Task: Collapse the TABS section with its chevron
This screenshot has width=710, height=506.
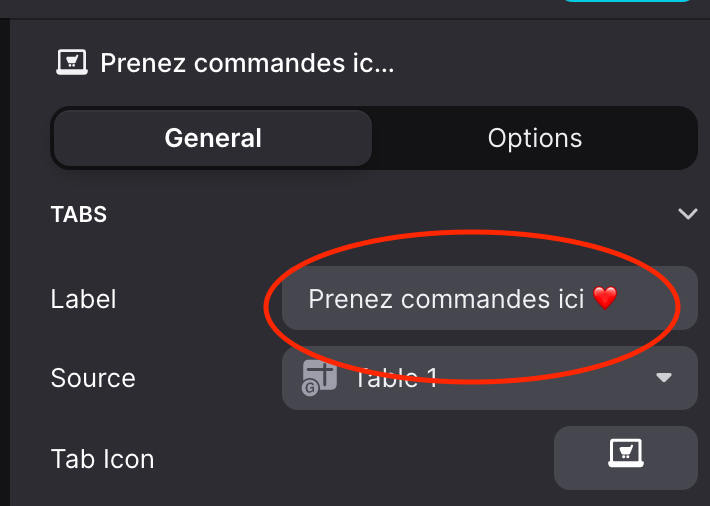Action: (x=687, y=213)
